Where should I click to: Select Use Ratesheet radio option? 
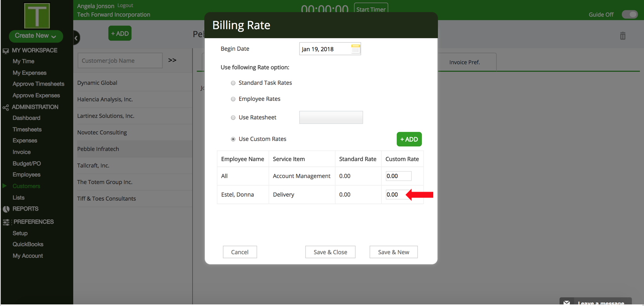233,118
